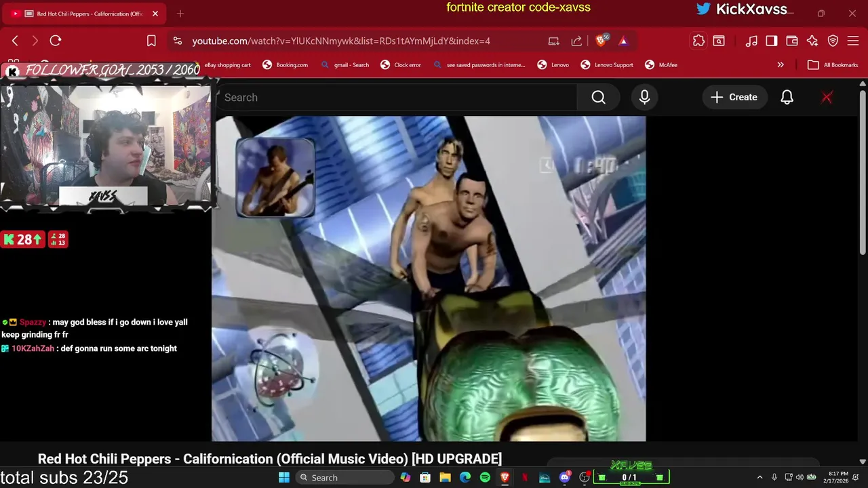Screen dimensions: 868x488
Task: Click the page vertical scrollbar
Action: tap(863, 173)
